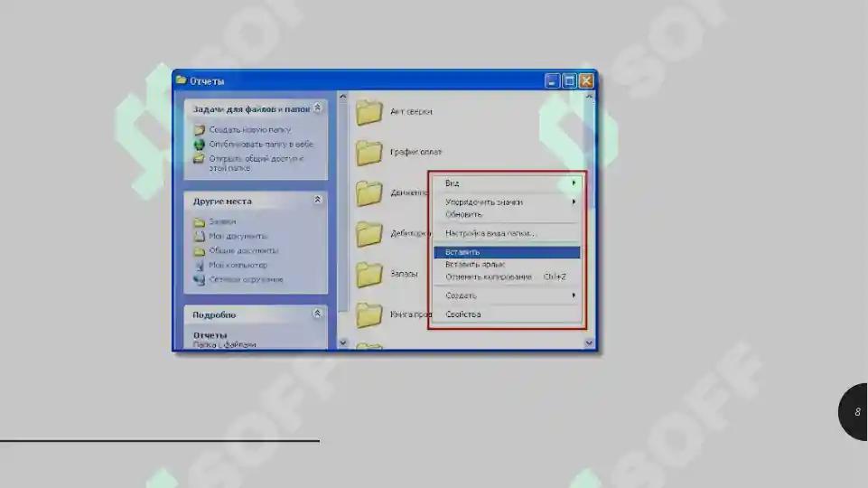The height and width of the screenshot is (488, 868).
Task: Select the Дебиторка folder icon
Action: [369, 234]
